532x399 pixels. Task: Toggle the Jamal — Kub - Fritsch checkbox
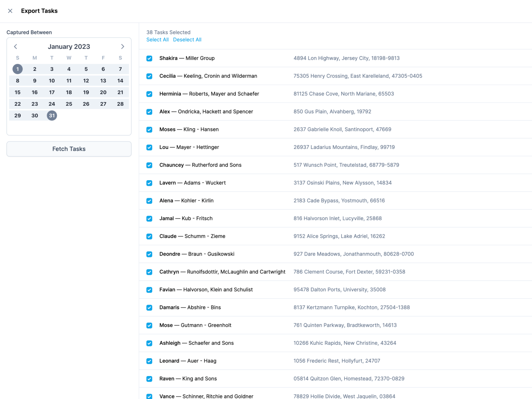[x=149, y=219]
